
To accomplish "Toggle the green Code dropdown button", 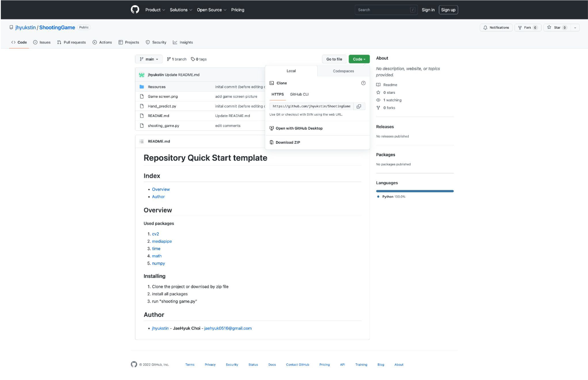I will pyautogui.click(x=359, y=59).
